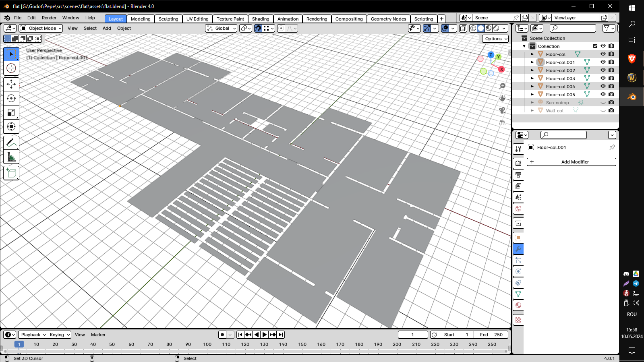The width and height of the screenshot is (644, 362).
Task: Disable rendering for Floor-col.004
Action: click(611, 86)
